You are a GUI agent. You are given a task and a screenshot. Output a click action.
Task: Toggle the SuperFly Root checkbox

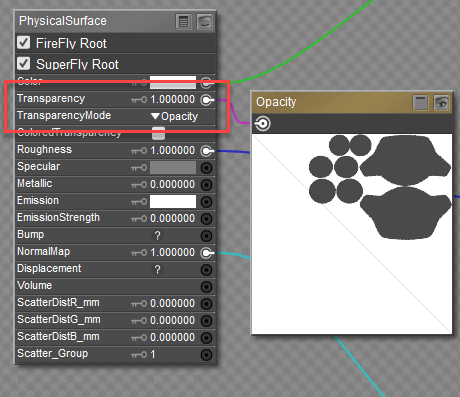click(24, 63)
